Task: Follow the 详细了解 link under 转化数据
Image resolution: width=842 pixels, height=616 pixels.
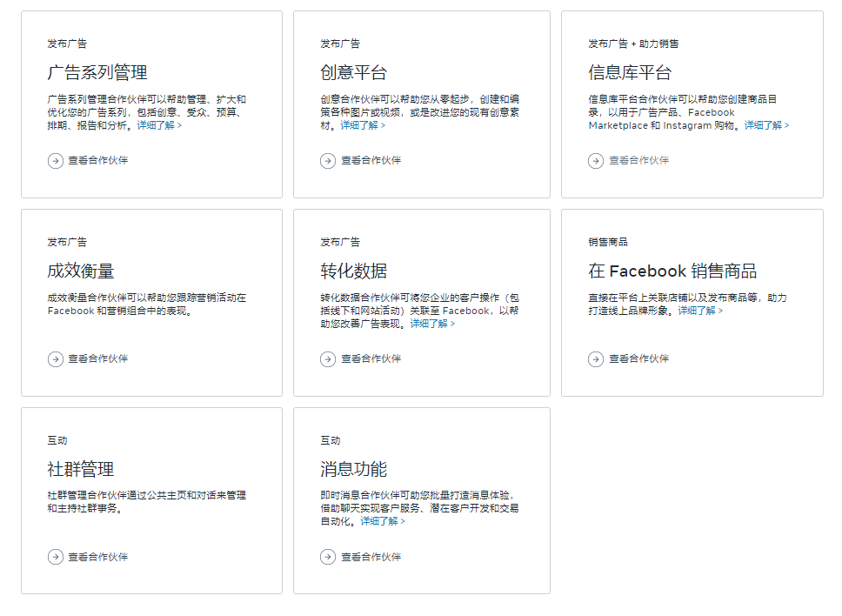Action: pyautogui.click(x=432, y=324)
